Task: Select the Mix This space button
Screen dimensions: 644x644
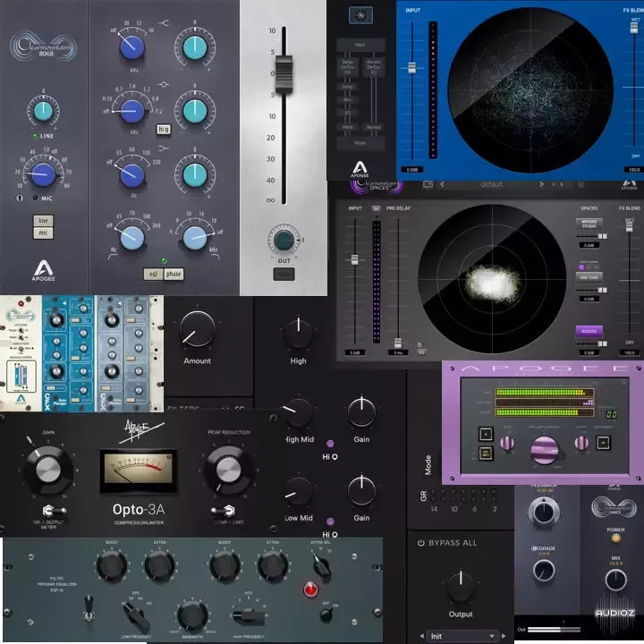Action: (x=589, y=277)
